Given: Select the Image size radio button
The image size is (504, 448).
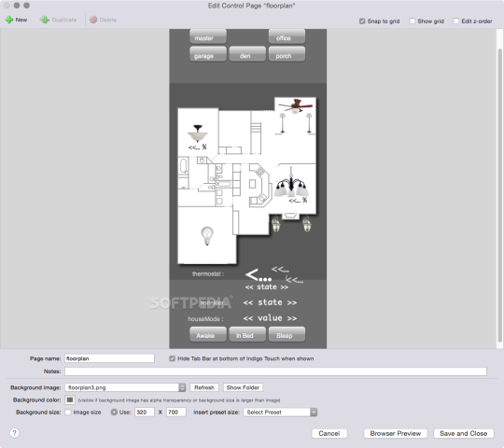Looking at the screenshot, I should click(x=68, y=412).
